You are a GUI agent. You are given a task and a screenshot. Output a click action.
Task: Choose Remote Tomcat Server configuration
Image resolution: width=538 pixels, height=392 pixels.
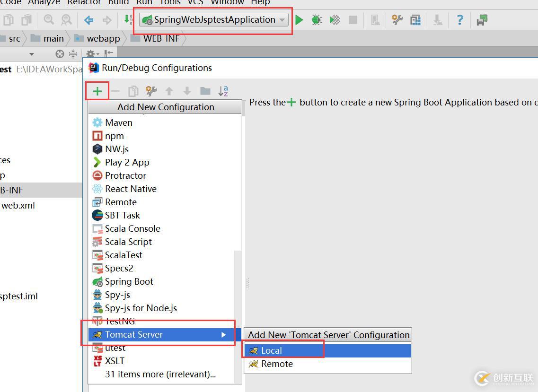tap(327, 364)
